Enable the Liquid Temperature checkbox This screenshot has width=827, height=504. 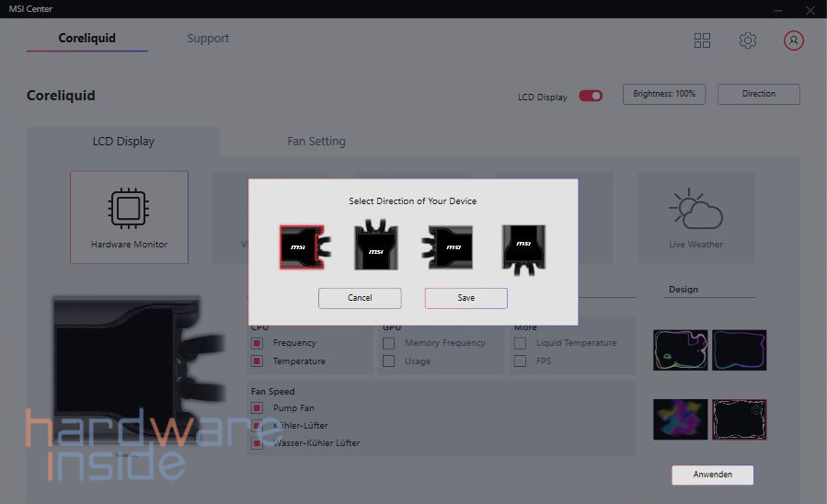click(x=520, y=343)
